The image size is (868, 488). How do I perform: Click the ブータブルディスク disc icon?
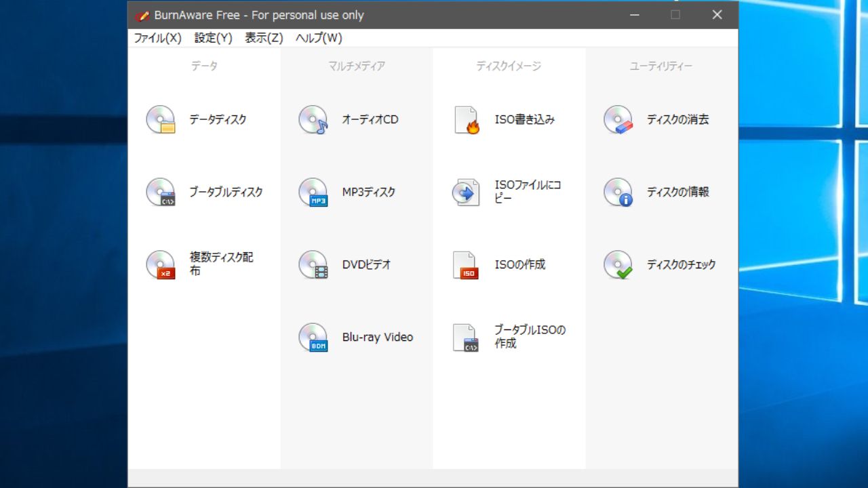[x=161, y=192]
